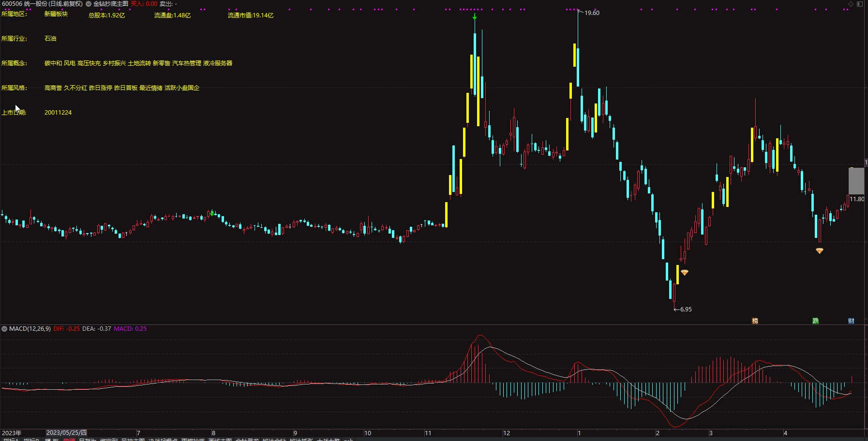Viewport: 868px width, 441px height.
Task: Open main chart indicator settings circle icon
Action: pyautogui.click(x=89, y=4)
